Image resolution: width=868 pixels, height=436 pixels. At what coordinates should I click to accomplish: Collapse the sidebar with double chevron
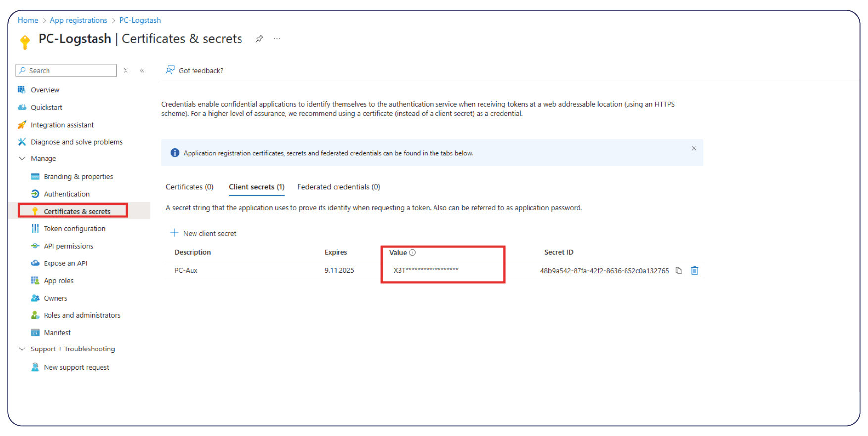[142, 71]
